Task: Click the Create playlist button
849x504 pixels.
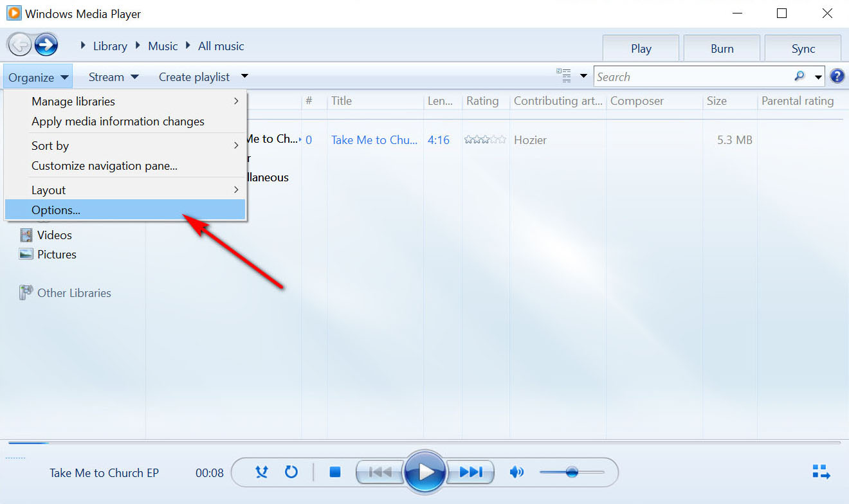Action: tap(194, 77)
